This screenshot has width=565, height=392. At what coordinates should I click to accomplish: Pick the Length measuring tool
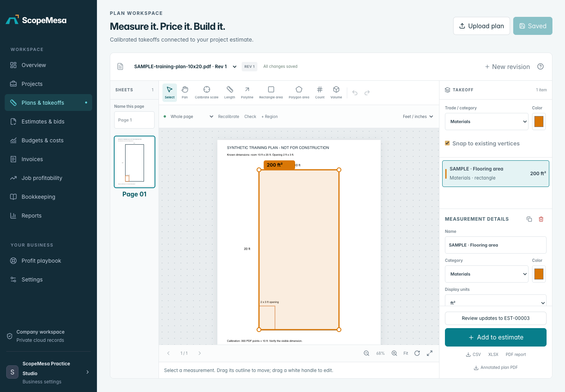[230, 93]
